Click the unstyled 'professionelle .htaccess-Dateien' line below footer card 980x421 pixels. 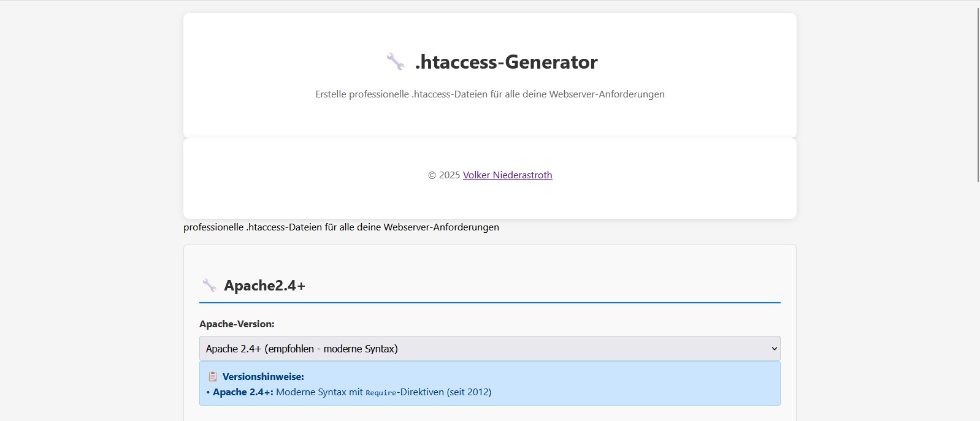pyautogui.click(x=341, y=227)
